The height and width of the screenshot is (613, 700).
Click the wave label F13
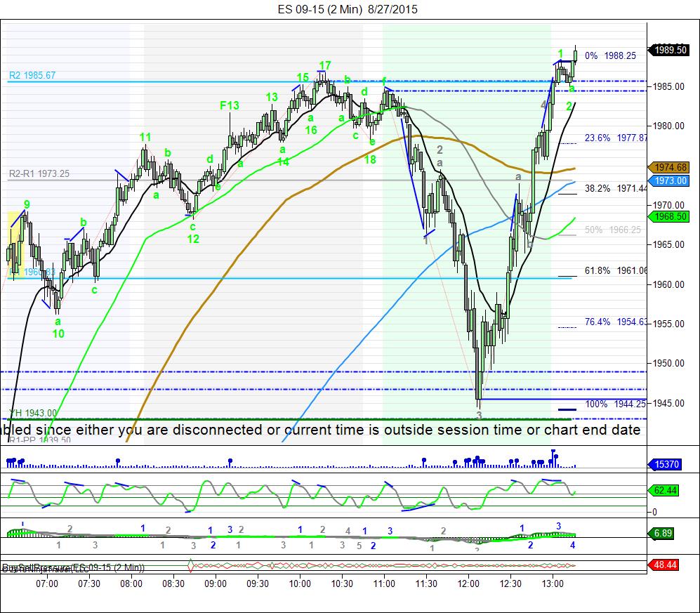point(230,105)
